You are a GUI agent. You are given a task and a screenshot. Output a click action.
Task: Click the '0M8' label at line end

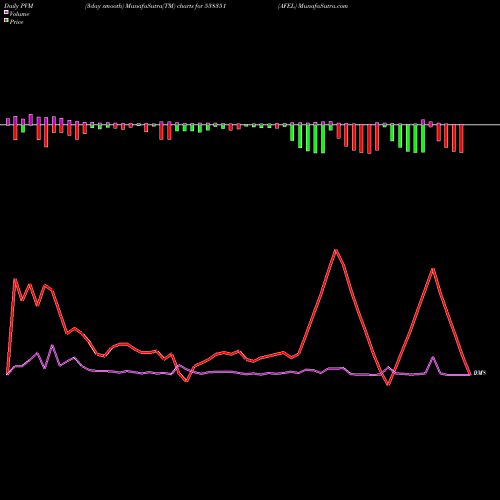(480, 373)
